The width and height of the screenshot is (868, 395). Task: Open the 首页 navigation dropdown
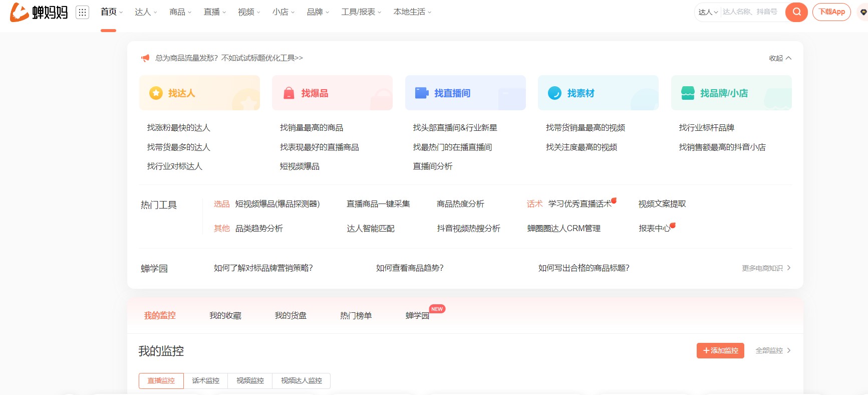(112, 12)
